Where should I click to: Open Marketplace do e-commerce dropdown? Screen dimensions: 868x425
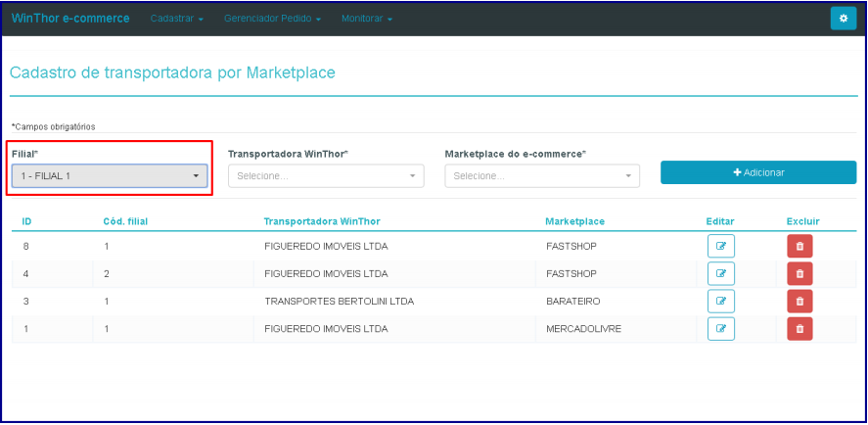tap(542, 175)
